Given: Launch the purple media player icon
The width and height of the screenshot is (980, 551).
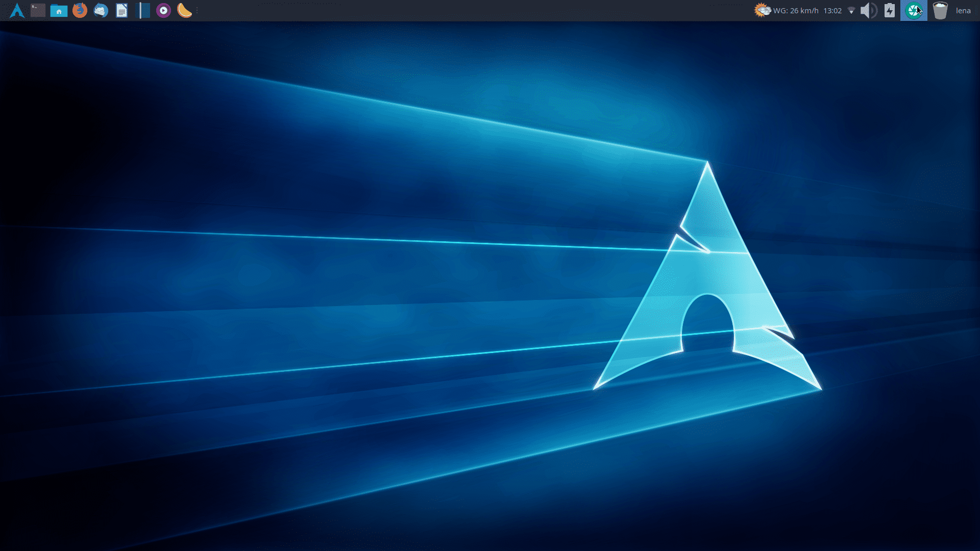Looking at the screenshot, I should [163, 10].
